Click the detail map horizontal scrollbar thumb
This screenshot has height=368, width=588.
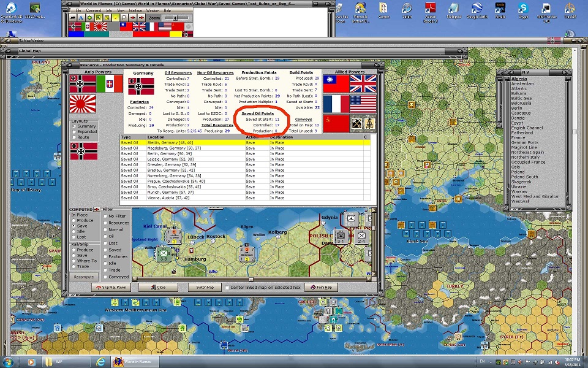coord(251,279)
